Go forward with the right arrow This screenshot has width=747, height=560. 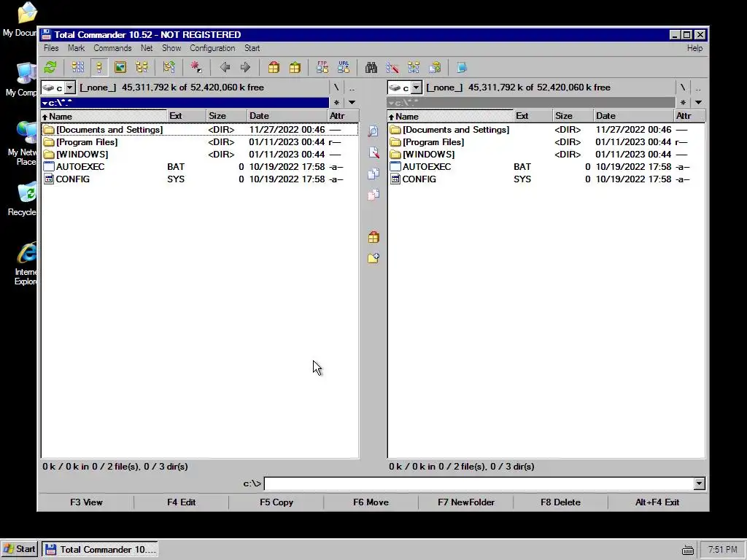tap(245, 67)
